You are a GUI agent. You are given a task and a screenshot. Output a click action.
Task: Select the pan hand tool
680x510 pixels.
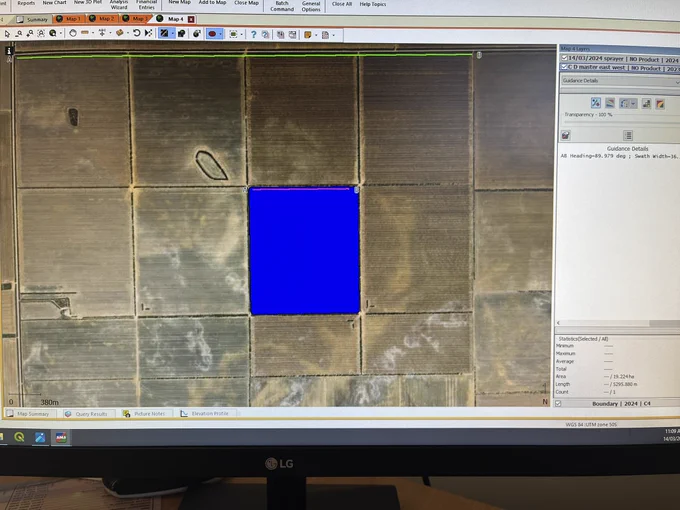[73, 33]
